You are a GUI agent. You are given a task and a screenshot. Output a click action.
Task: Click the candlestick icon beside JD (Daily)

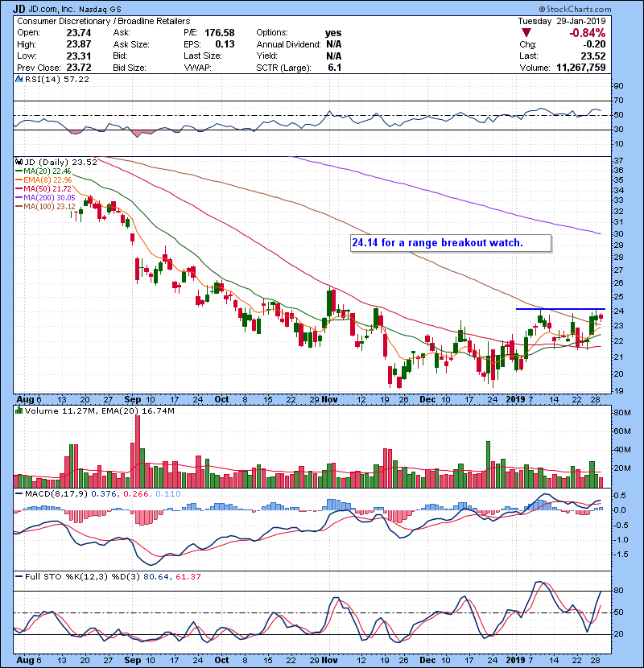click(19, 162)
